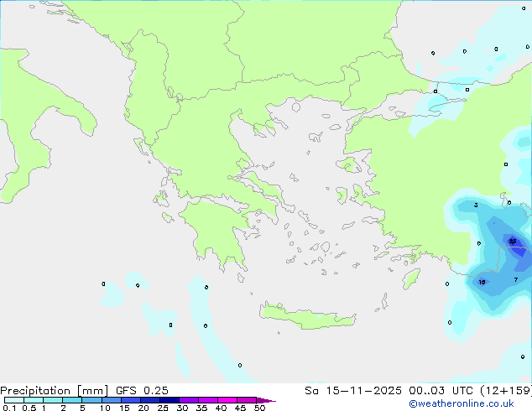
Task: Click the Peloponnese peninsula on map
Action: click(x=217, y=231)
